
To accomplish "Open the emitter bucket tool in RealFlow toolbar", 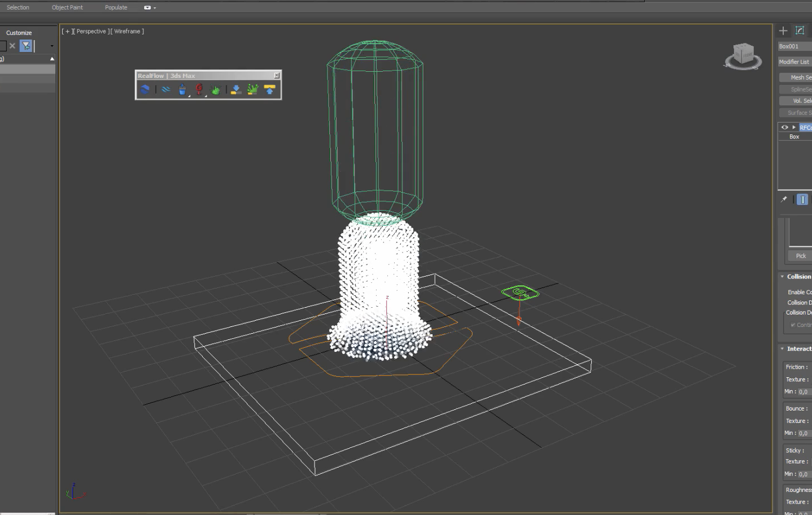I will click(182, 89).
